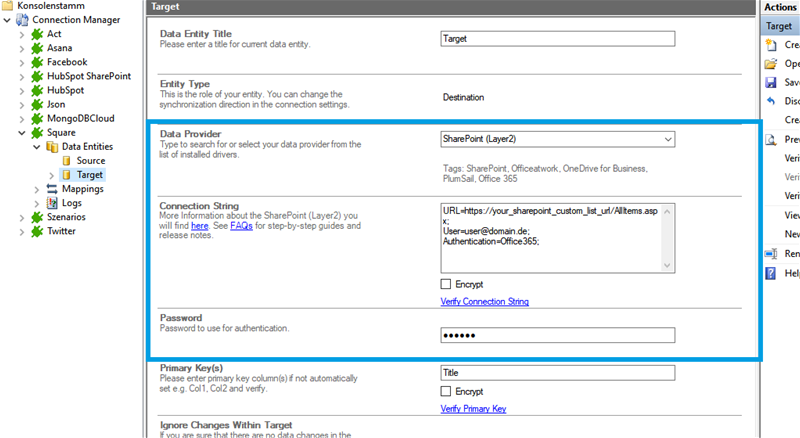Viewport: 800px width, 438px height.
Task: Click the Asana connection gear icon
Action: [38, 48]
